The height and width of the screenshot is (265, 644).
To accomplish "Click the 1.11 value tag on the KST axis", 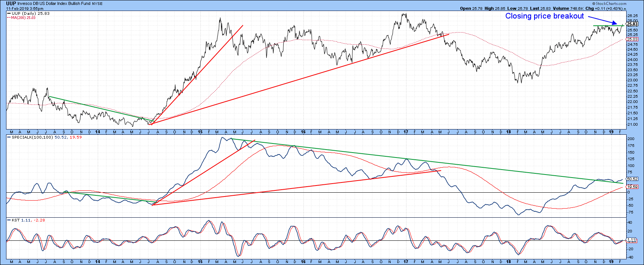I will pos(630,240).
